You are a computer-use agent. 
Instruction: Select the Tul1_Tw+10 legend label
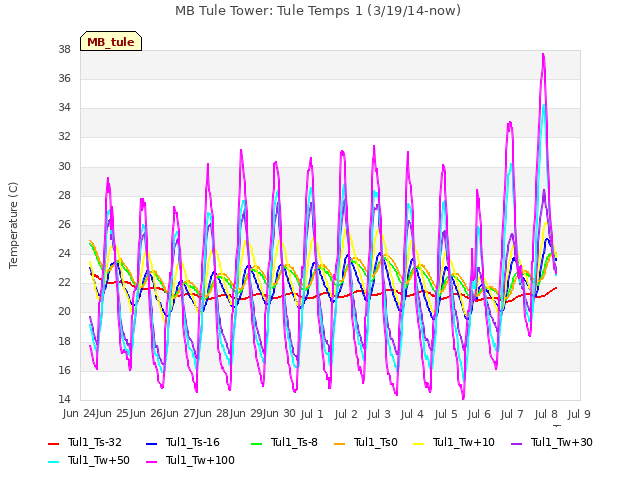[x=464, y=442]
